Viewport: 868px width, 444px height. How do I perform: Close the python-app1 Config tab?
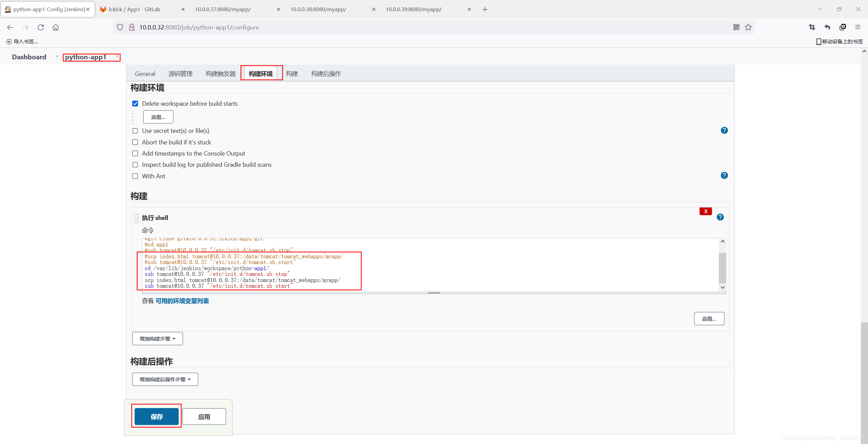88,9
